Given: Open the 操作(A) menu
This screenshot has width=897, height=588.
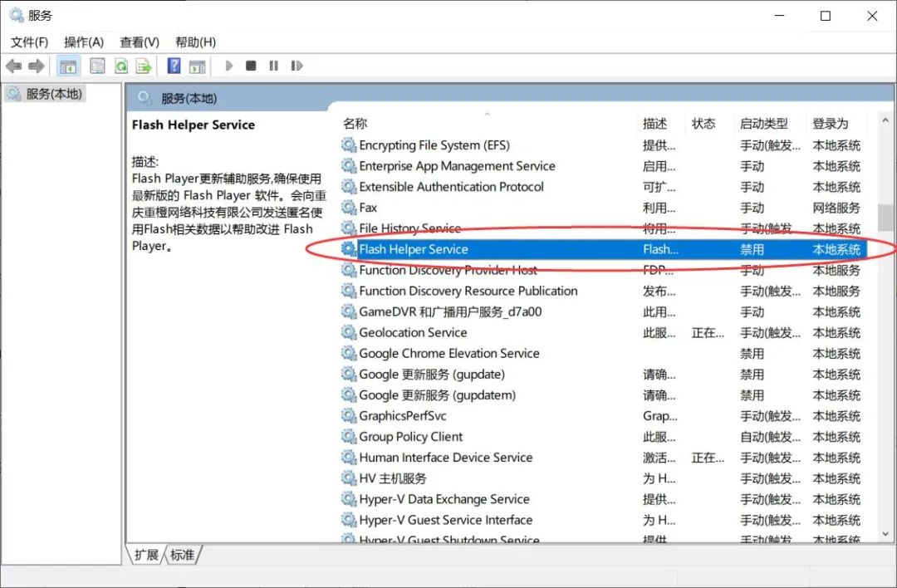Looking at the screenshot, I should tap(84, 42).
